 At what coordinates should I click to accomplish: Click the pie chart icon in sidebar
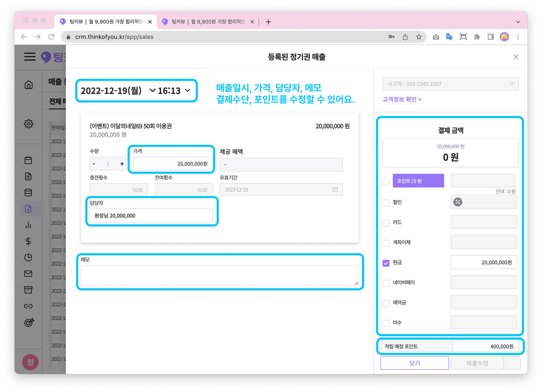[x=28, y=257]
